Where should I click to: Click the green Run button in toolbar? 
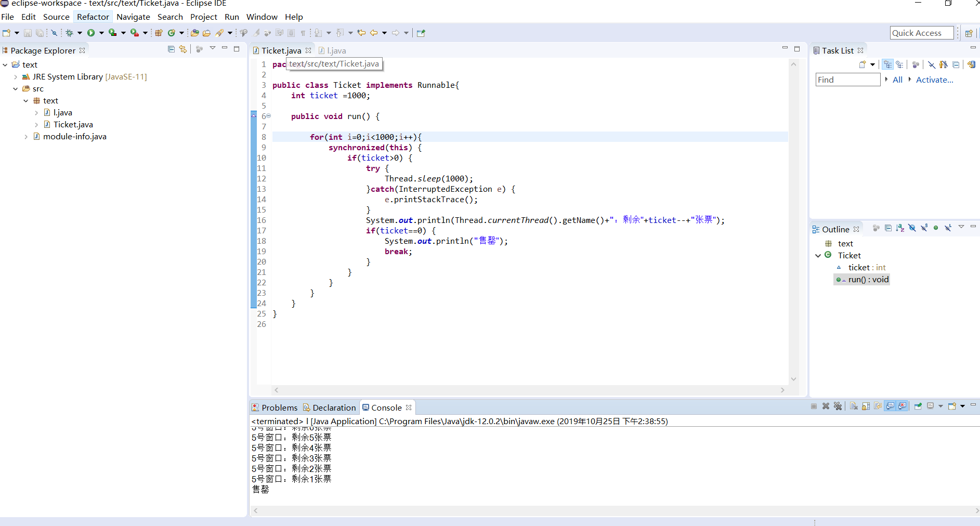[91, 33]
